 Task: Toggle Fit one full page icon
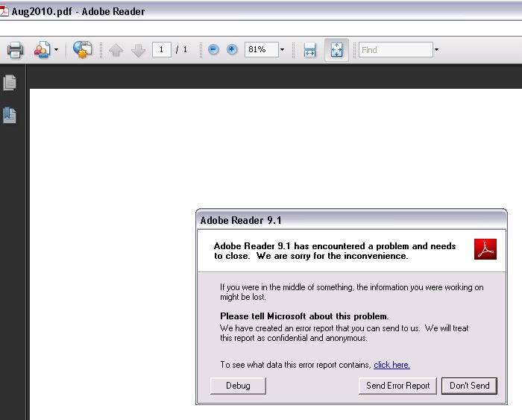click(336, 50)
